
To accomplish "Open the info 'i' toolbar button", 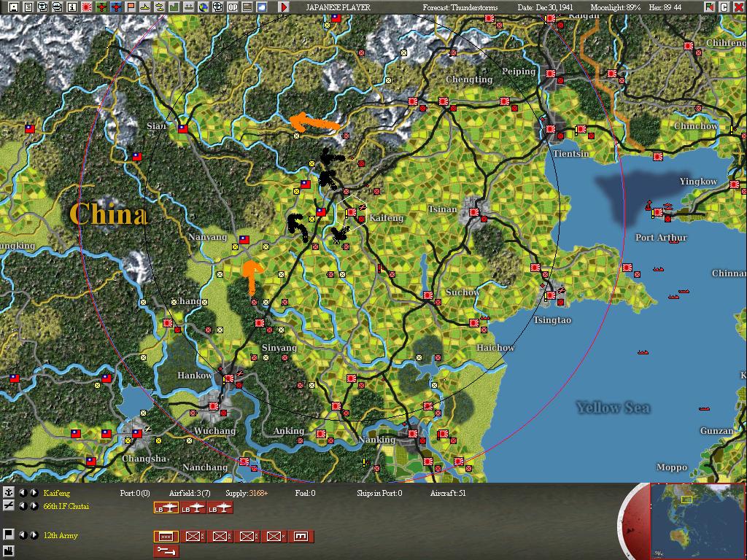I will [x=72, y=7].
